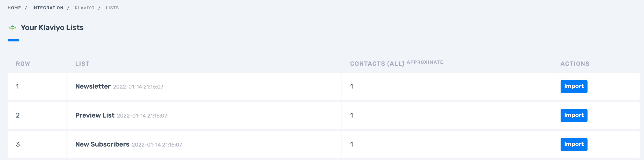This screenshot has width=644, height=160.
Task: Click row number 2 cell
Action: 37,115
